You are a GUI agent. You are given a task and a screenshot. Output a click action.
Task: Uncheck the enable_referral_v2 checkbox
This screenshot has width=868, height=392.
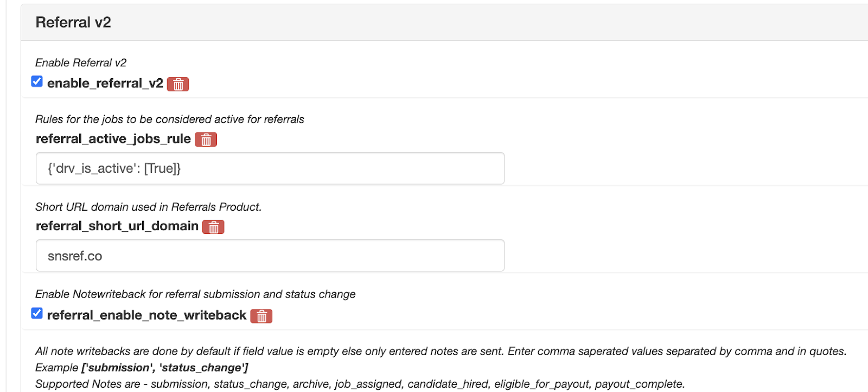tap(37, 81)
